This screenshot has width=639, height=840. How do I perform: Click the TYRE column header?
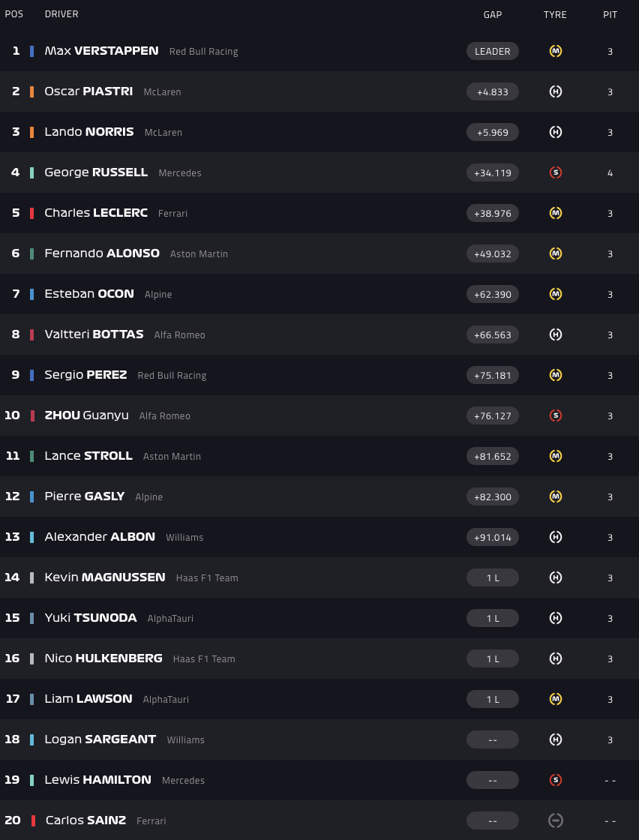[x=555, y=14]
